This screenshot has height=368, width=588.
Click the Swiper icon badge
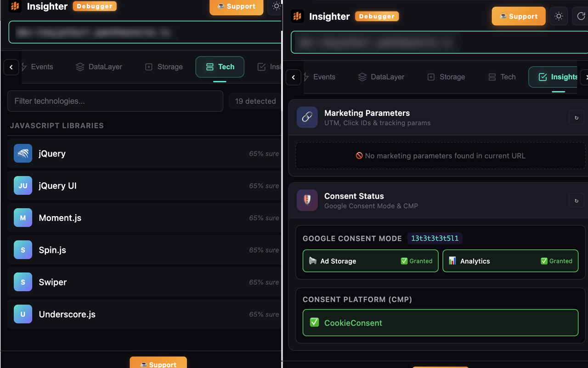point(23,282)
